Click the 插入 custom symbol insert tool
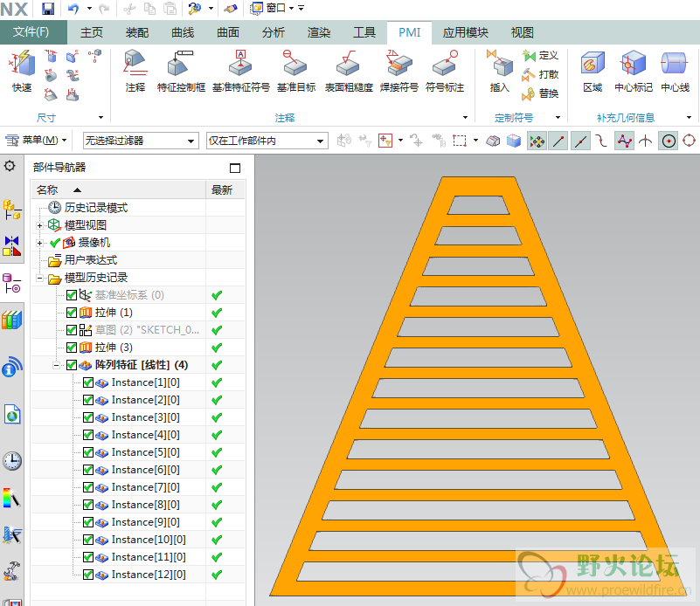 500,72
